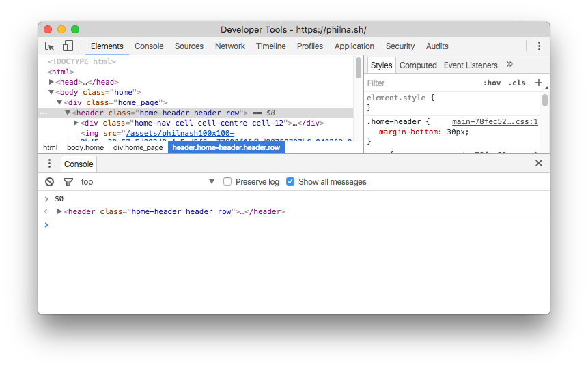Click the $0 command in console history
This screenshot has width=588, height=369.
(59, 199)
